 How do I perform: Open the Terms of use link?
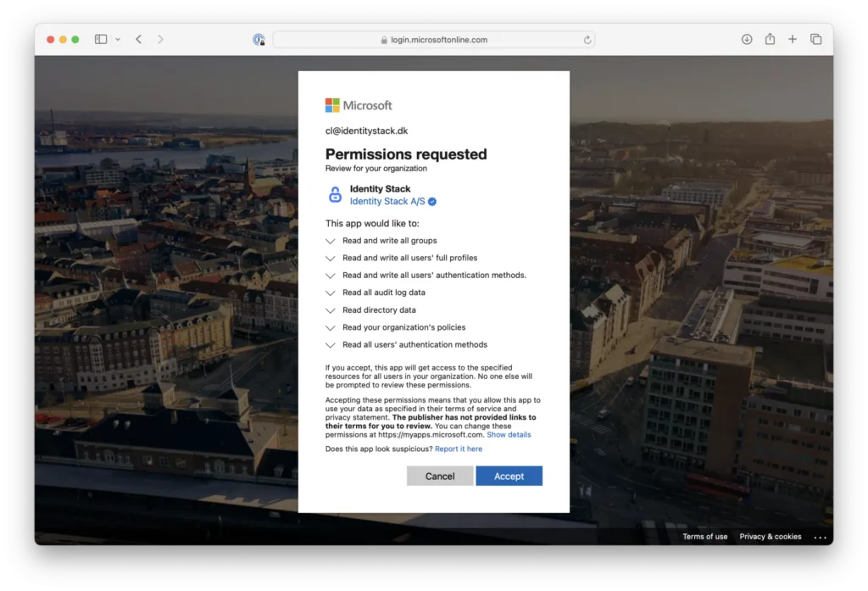tap(704, 536)
